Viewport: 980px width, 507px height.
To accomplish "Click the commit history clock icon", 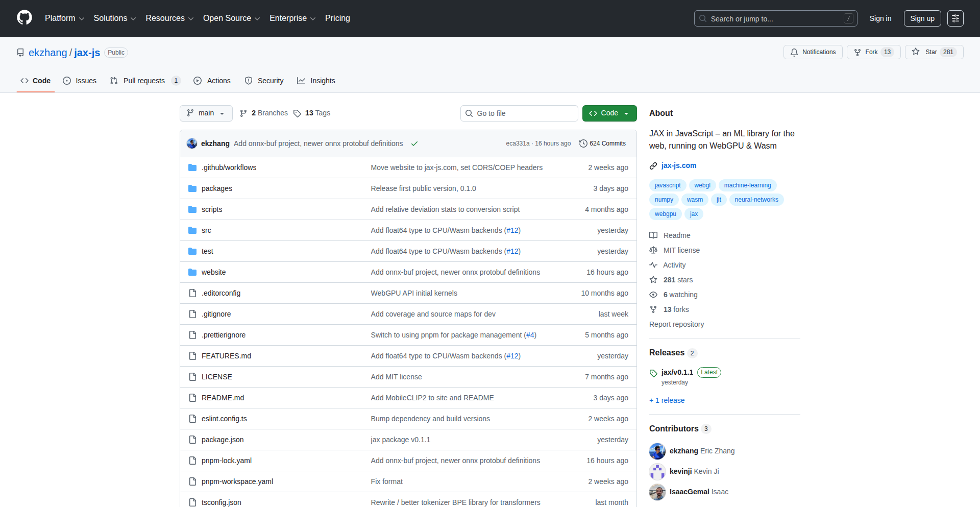I will (583, 143).
